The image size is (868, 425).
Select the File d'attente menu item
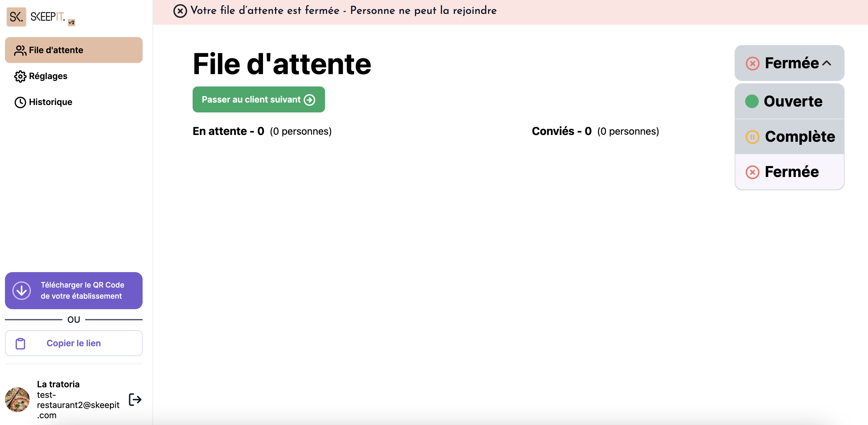coord(74,50)
